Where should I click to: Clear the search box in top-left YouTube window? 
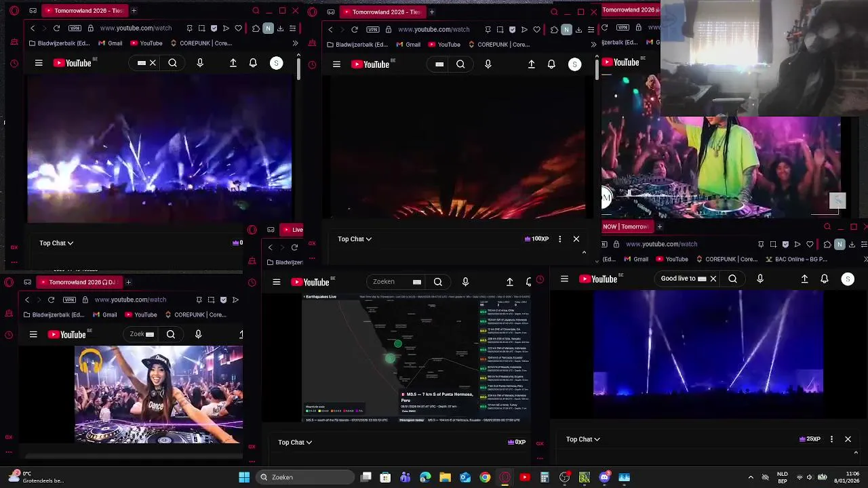153,63
